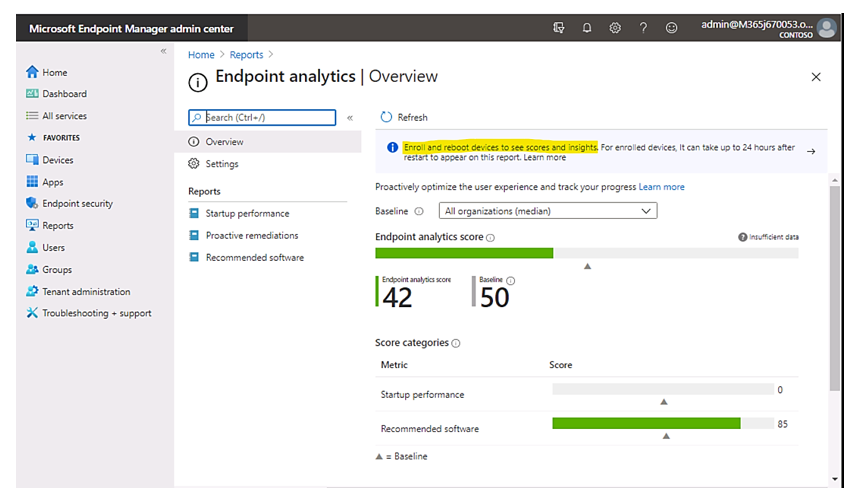859x499 pixels.
Task: Click info icon next to Baseline 50
Action: click(x=511, y=280)
